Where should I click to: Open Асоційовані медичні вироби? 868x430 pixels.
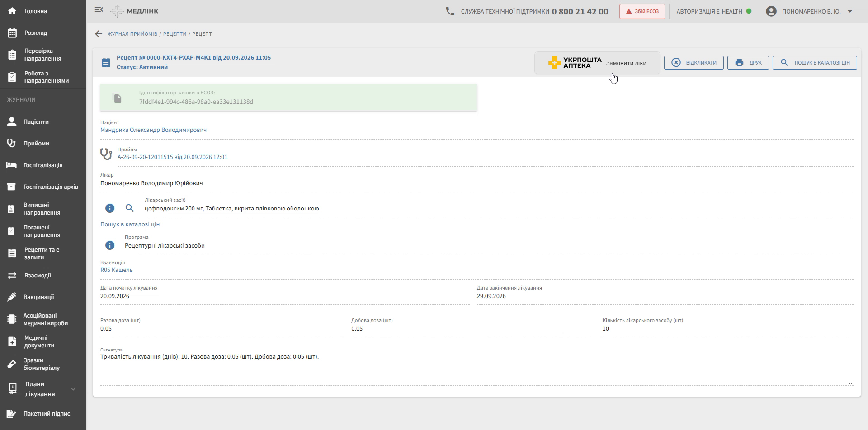click(x=43, y=319)
